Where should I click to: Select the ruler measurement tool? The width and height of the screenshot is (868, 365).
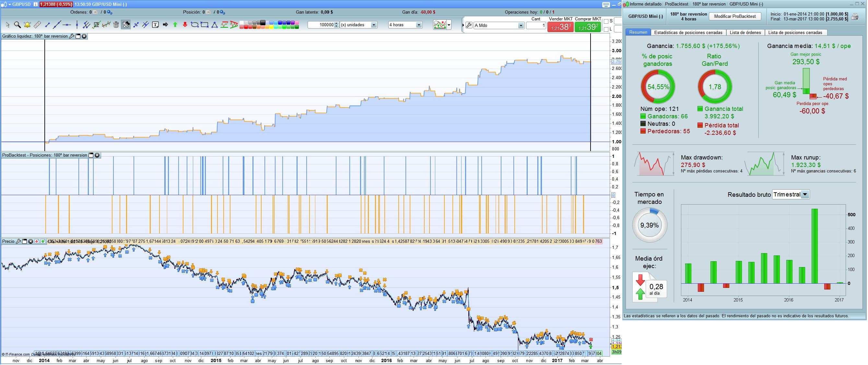[37, 25]
